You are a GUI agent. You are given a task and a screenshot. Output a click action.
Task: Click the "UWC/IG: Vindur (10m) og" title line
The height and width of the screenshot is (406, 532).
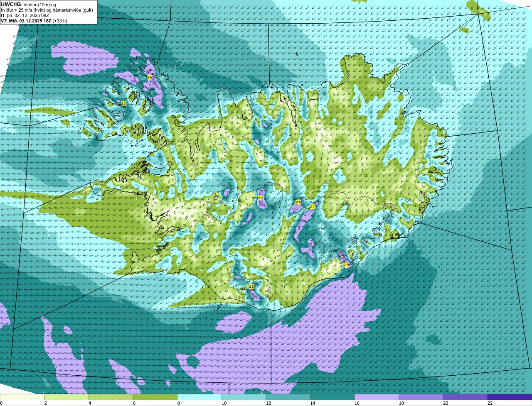point(29,4)
